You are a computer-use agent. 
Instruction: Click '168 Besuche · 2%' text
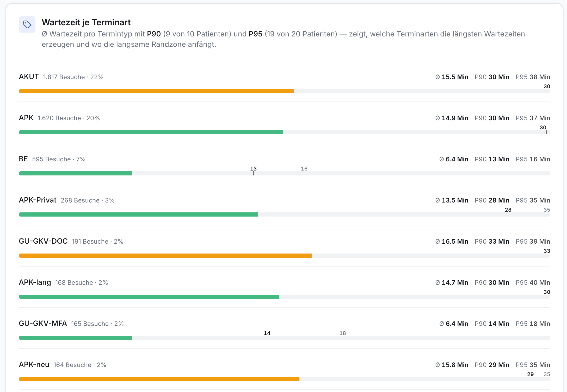82,283
